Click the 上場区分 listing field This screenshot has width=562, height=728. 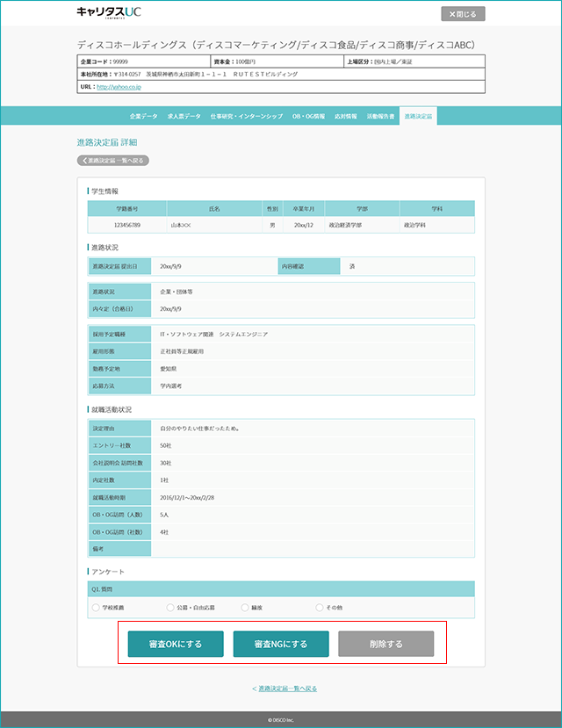[414, 61]
